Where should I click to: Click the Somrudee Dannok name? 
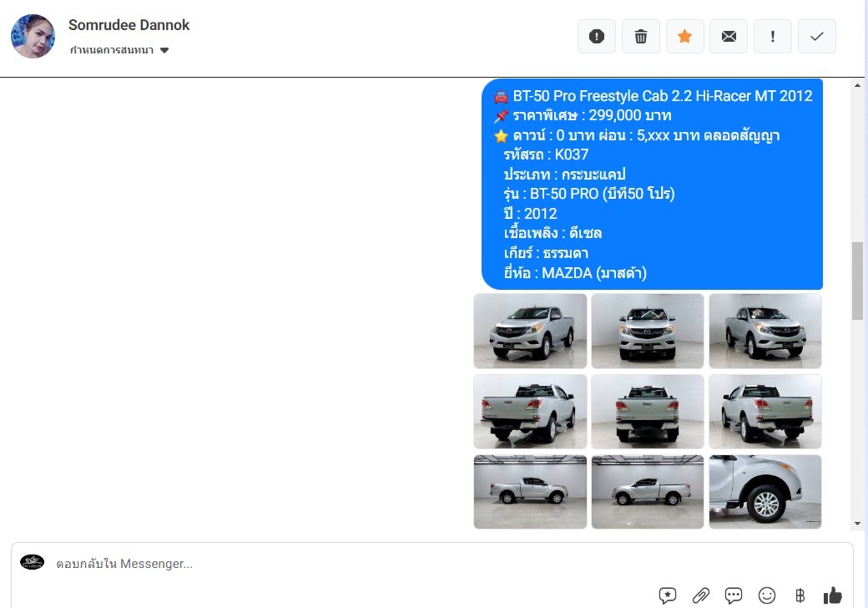(x=129, y=25)
